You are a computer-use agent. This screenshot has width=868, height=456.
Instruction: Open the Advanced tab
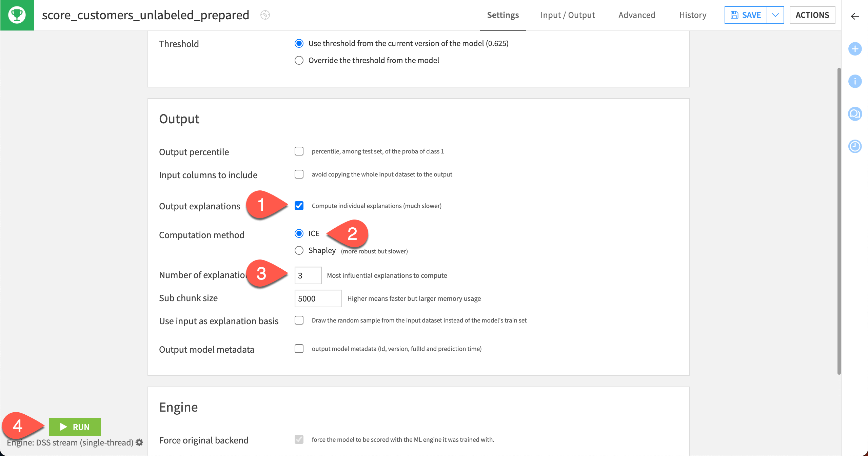[x=637, y=15]
